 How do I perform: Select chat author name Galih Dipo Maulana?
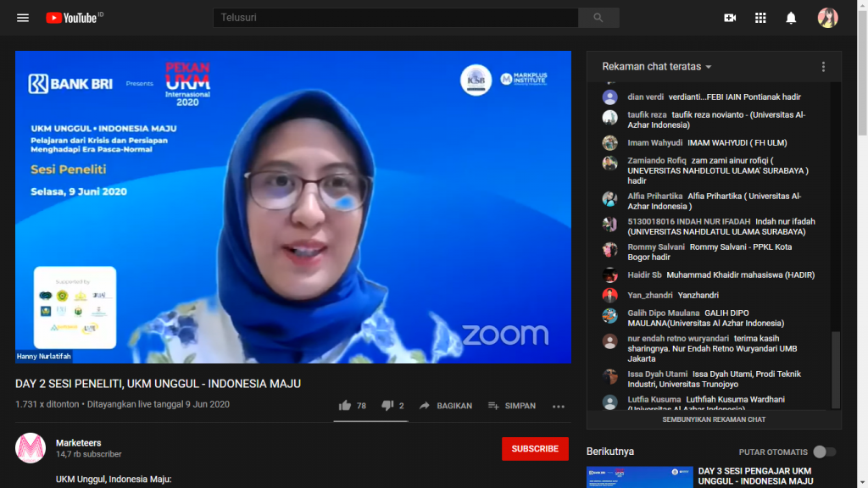coord(663,313)
